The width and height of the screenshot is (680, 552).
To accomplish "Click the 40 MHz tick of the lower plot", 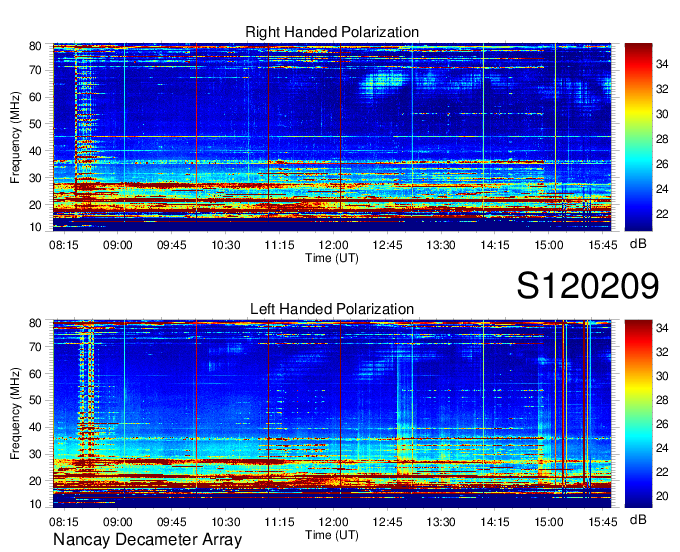I will pos(35,428).
